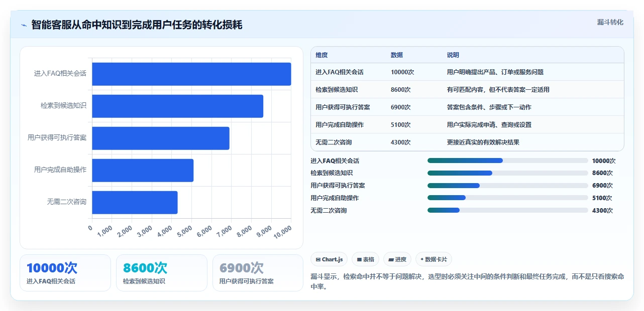Viewport: 644px width, 311px height.
Task: Click description 答案包含条件、步骤或下一动作
Action: click(x=489, y=107)
